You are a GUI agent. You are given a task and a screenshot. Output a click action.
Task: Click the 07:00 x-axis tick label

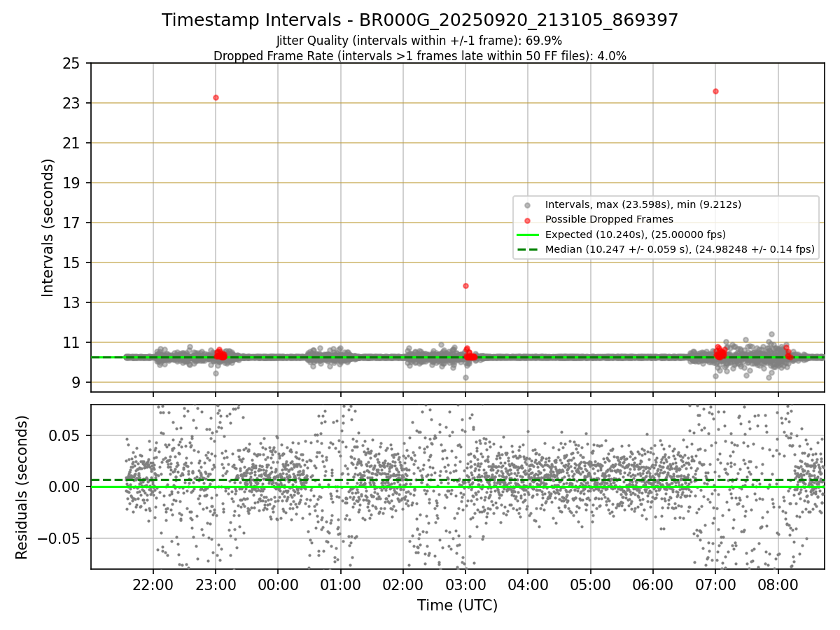[x=715, y=585]
